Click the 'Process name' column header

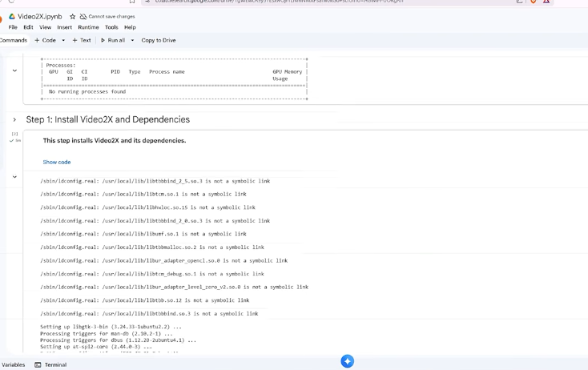[x=167, y=71]
